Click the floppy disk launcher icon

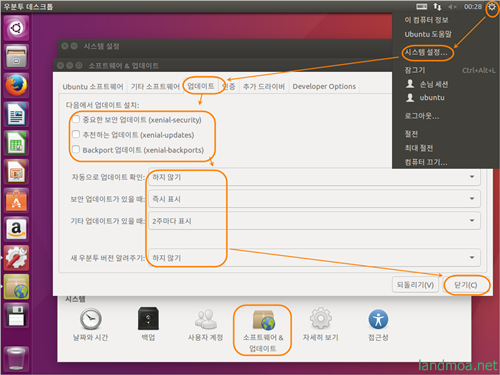16,315
